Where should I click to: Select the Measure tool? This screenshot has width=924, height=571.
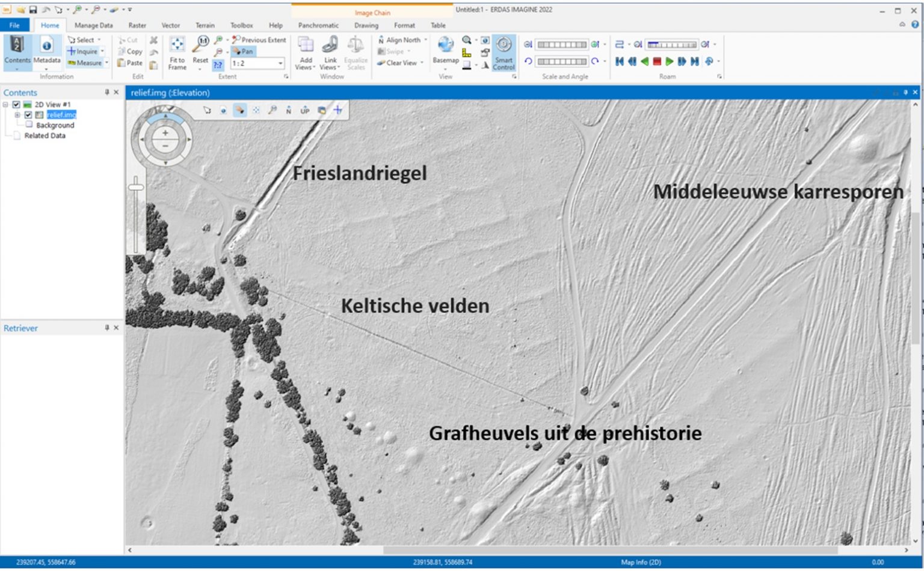click(x=85, y=63)
